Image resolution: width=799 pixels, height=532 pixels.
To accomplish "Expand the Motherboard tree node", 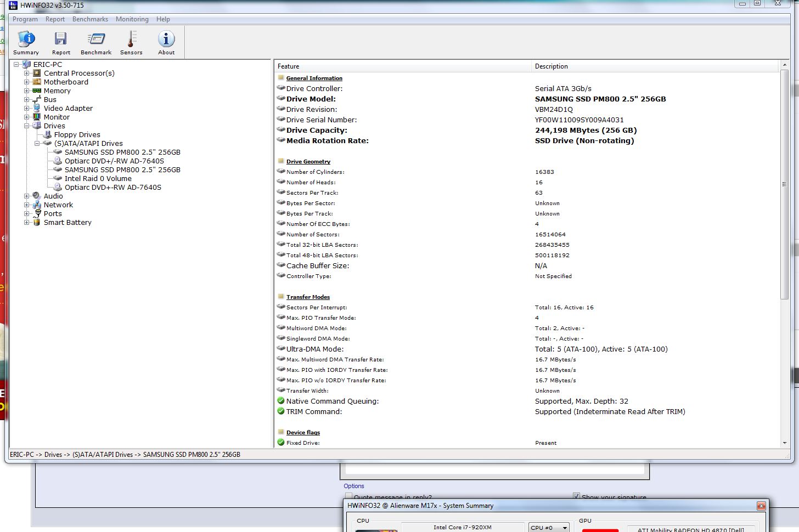I will 26,82.
